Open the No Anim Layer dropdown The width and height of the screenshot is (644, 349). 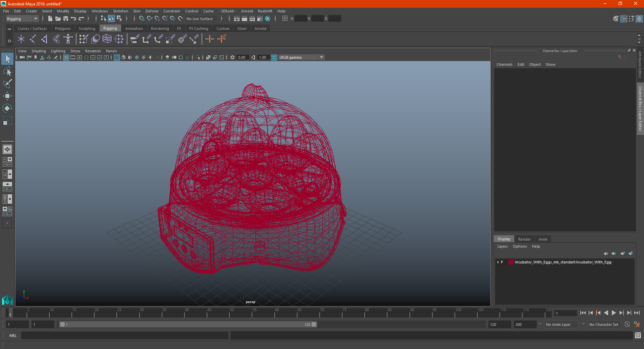pyautogui.click(x=561, y=325)
